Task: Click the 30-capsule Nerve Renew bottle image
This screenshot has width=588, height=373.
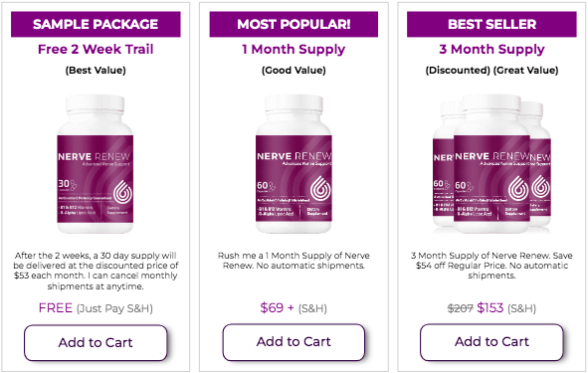Action: click(x=96, y=164)
